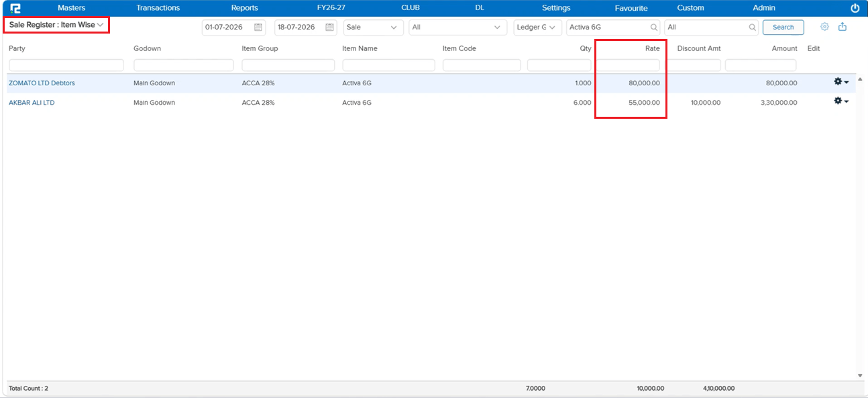Image resolution: width=868 pixels, height=398 pixels.
Task: Open ZOMATO LTD Debtors party link
Action: click(42, 83)
